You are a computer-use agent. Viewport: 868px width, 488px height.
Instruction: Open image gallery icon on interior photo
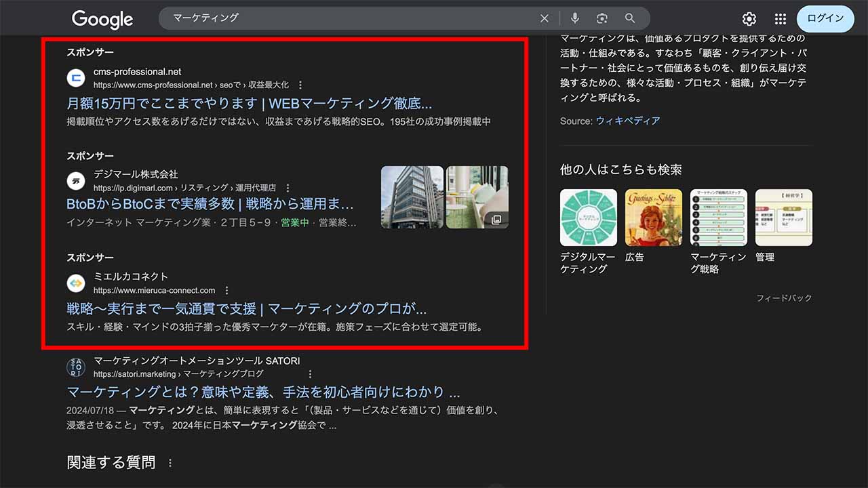point(496,219)
